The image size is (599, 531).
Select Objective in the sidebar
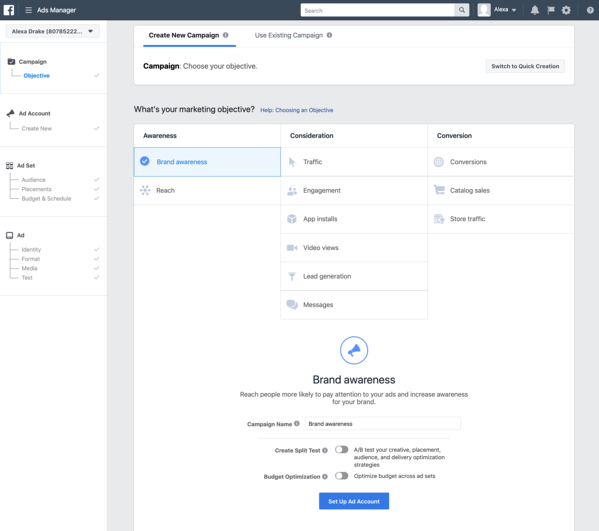click(x=37, y=76)
